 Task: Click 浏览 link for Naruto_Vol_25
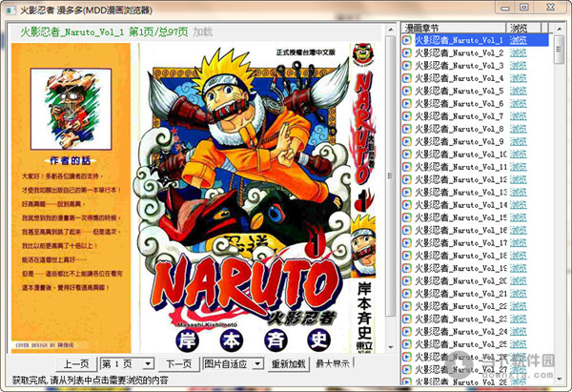pos(518,343)
